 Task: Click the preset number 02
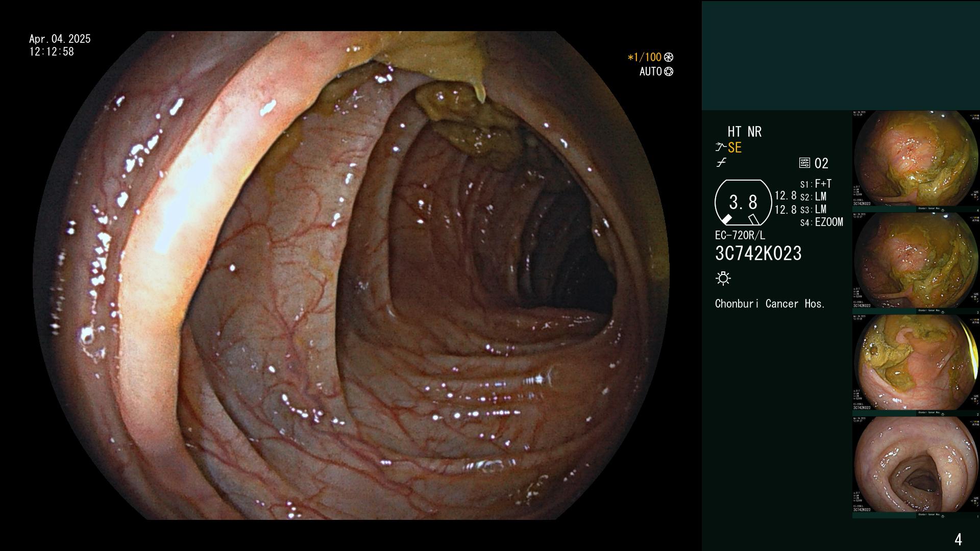821,164
